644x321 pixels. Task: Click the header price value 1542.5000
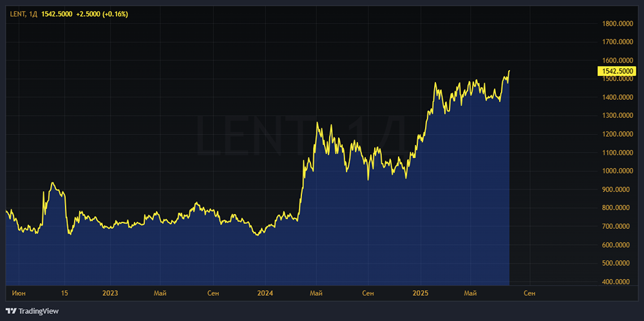point(57,14)
